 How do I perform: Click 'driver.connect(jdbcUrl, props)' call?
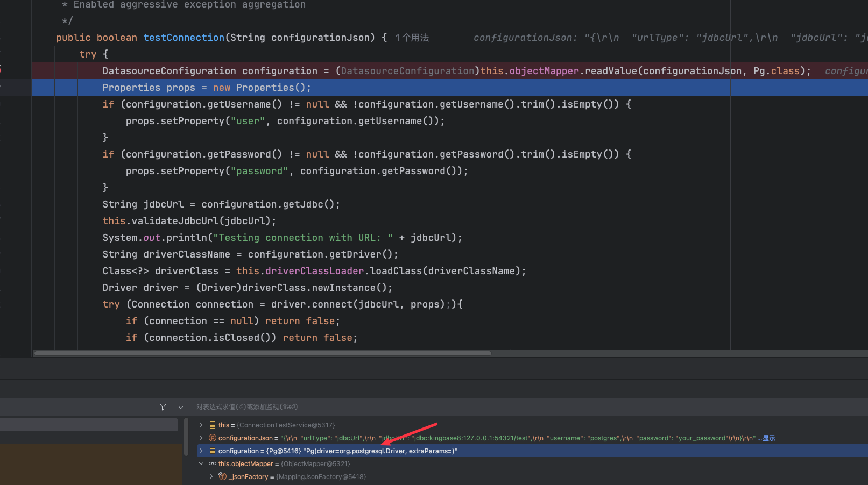[x=358, y=304]
